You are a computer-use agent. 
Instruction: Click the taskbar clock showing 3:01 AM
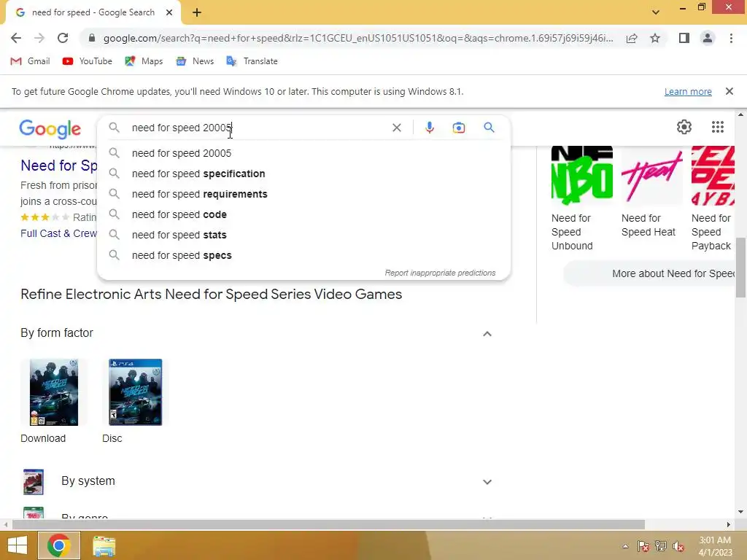tap(715, 546)
